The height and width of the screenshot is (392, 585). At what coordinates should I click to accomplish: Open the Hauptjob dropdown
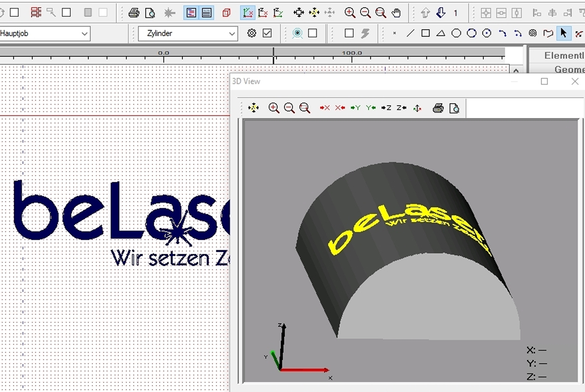(x=84, y=34)
